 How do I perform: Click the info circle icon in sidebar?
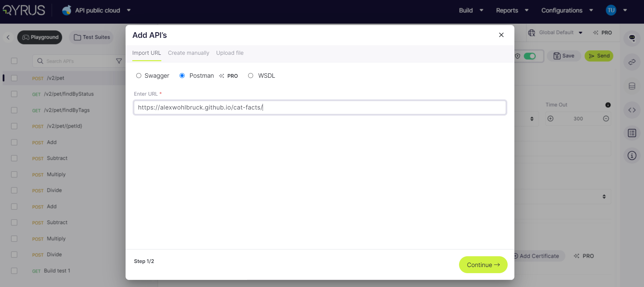click(x=632, y=156)
